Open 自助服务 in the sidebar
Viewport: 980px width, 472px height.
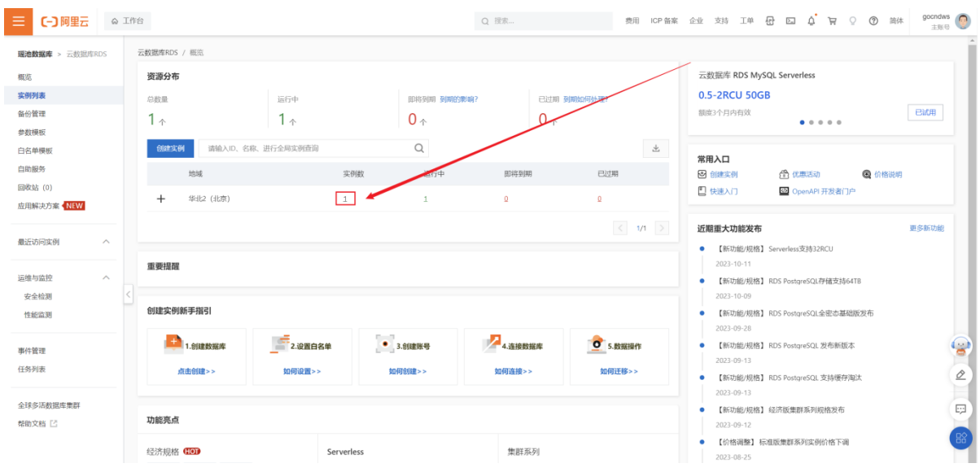[x=32, y=169]
